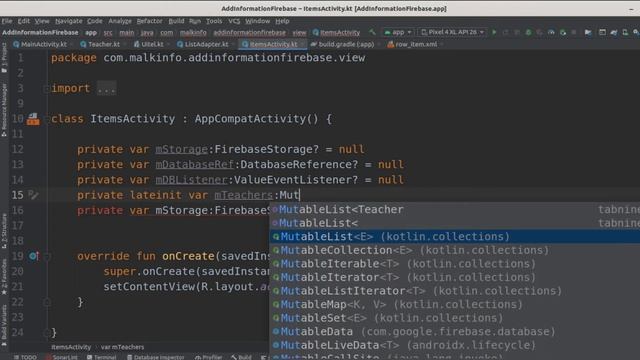Viewport: 640px width, 360px height.
Task: Open the Terminal tool window
Action: (x=102, y=357)
